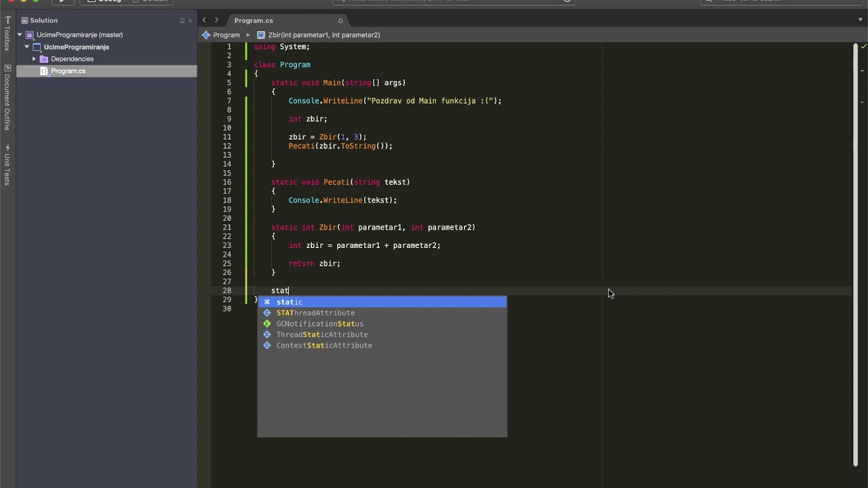
Task: Click the 'Main(string[] args)' method signature
Action: [x=364, y=83]
